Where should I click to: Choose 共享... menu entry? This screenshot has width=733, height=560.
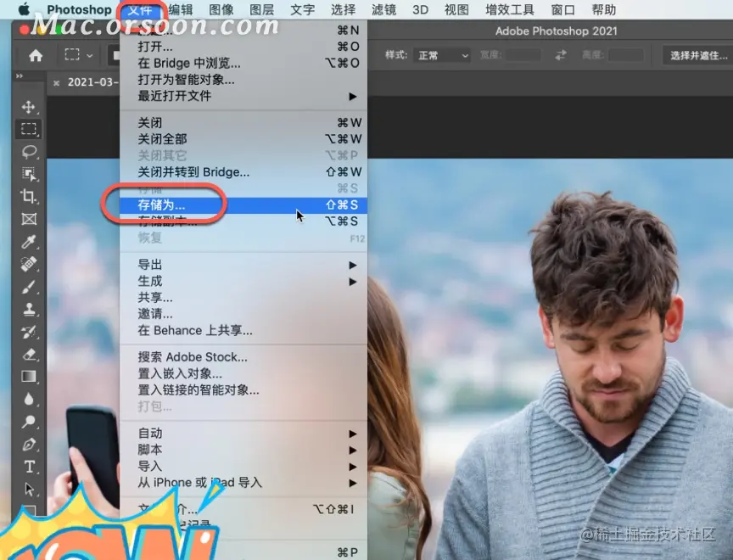[x=243, y=297]
